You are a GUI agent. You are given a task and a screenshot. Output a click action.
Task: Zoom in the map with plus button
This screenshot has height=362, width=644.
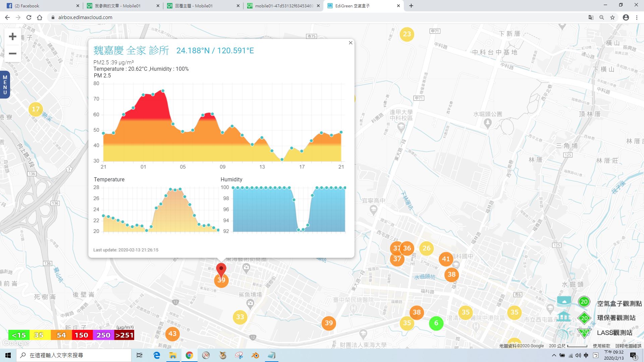click(12, 37)
